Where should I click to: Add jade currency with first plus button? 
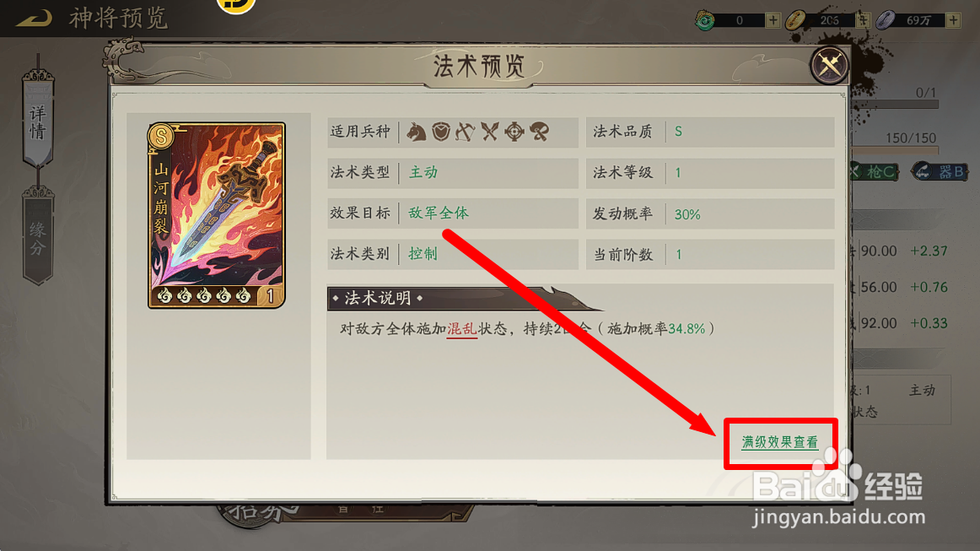[x=773, y=20]
